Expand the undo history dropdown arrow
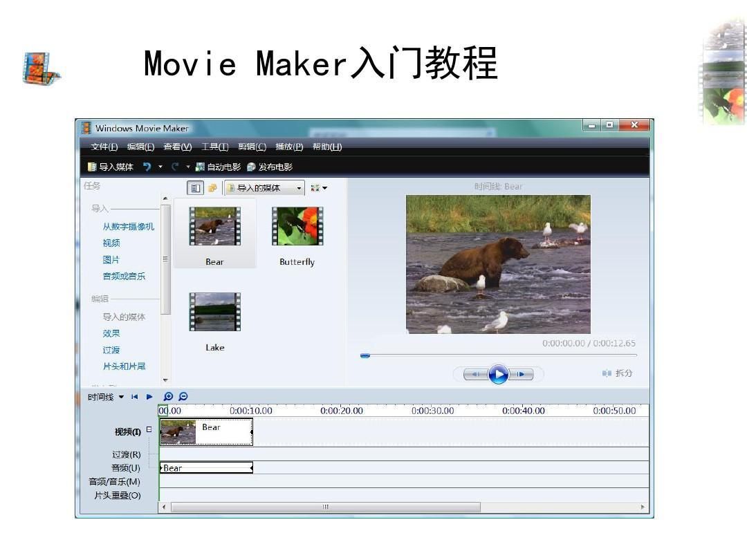 pos(160,167)
